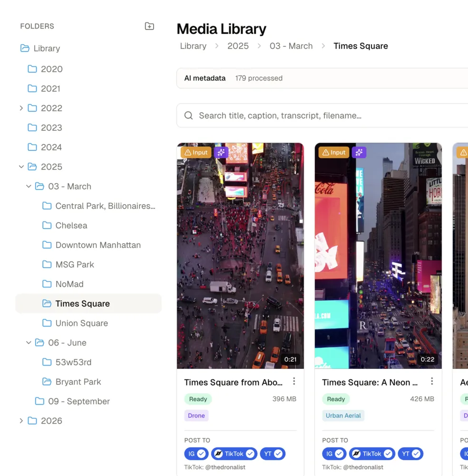Screen dimensions: 468x476
Task: Click the 2021 folder icon
Action: point(32,89)
